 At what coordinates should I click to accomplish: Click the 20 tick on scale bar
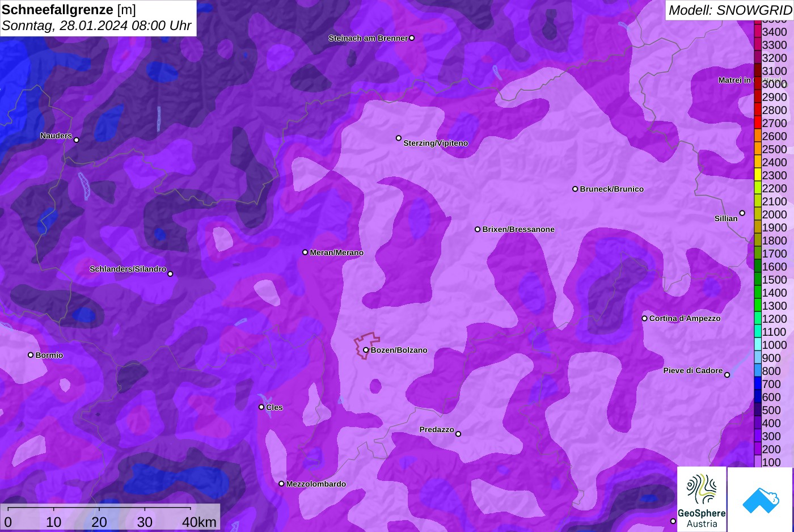(99, 522)
